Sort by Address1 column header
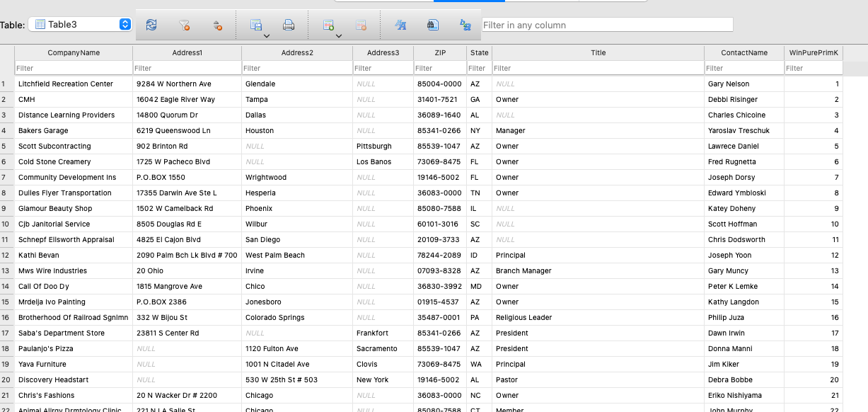Screen dimensions: 868x412 point(187,52)
